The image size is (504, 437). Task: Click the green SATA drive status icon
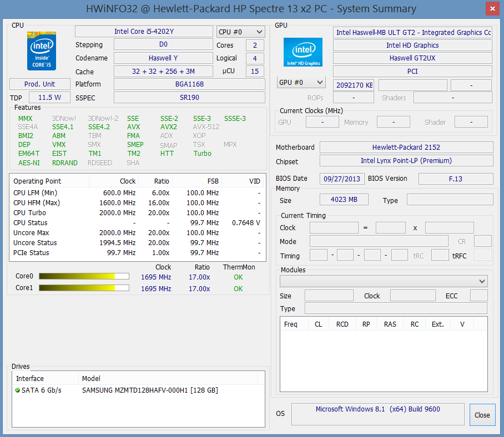pyautogui.click(x=17, y=390)
